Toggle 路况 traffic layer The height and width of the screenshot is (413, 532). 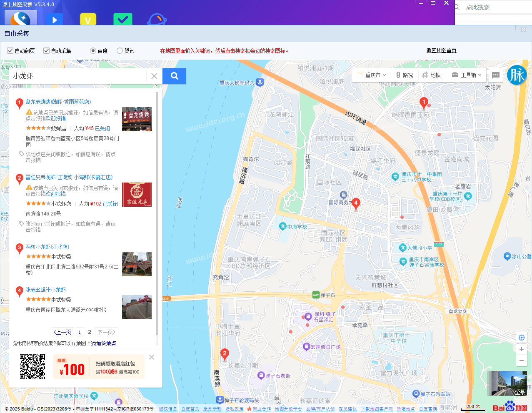pos(404,75)
